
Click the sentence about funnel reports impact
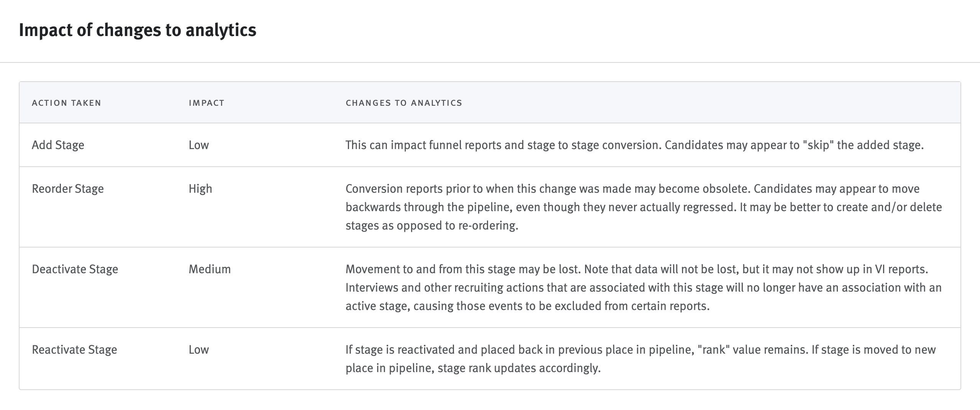pyautogui.click(x=503, y=145)
